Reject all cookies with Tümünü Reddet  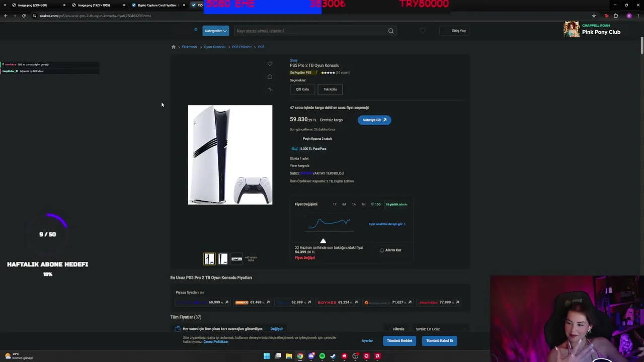[399, 340]
